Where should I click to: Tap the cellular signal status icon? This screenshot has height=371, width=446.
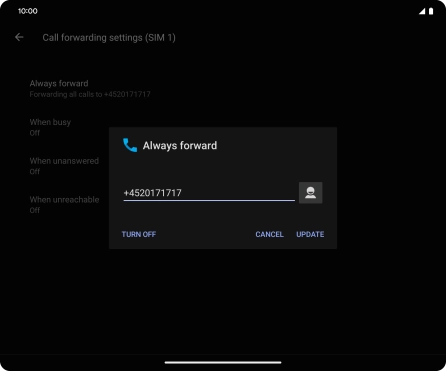click(422, 11)
